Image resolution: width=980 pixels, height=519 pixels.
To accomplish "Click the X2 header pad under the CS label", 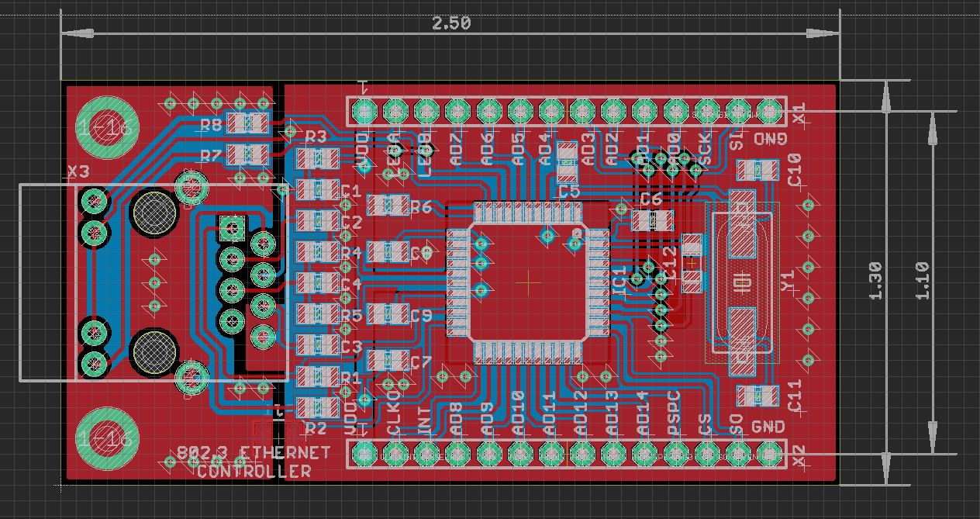I will click(x=706, y=454).
